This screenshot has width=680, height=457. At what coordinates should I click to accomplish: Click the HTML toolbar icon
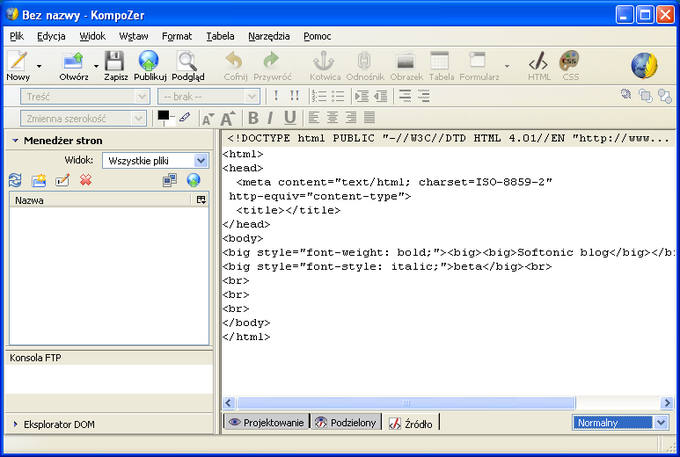(x=538, y=61)
